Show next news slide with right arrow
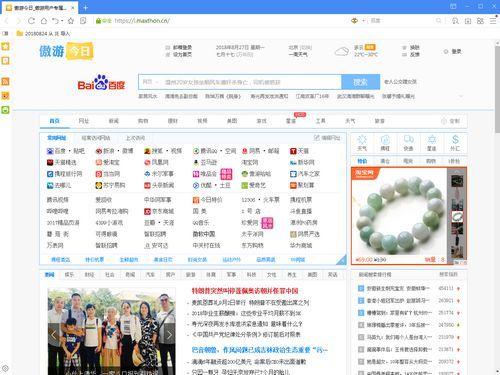The width and height of the screenshot is (500, 375). [169, 335]
